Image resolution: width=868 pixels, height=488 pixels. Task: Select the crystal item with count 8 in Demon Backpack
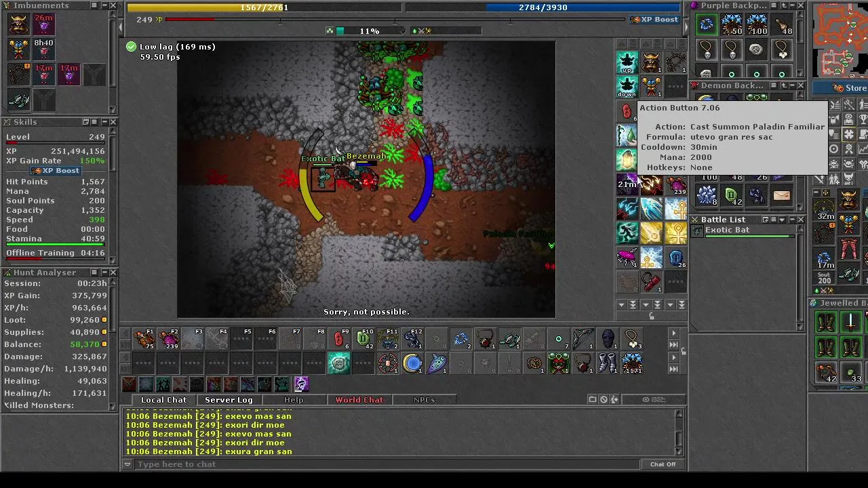point(707,196)
